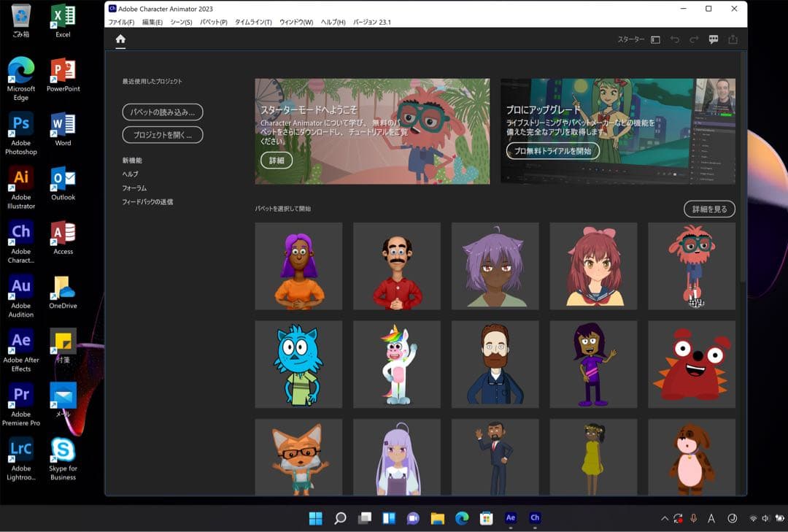Open the ウィンドウ(W) menu
Viewport: 788px width, 532px height.
(x=296, y=22)
